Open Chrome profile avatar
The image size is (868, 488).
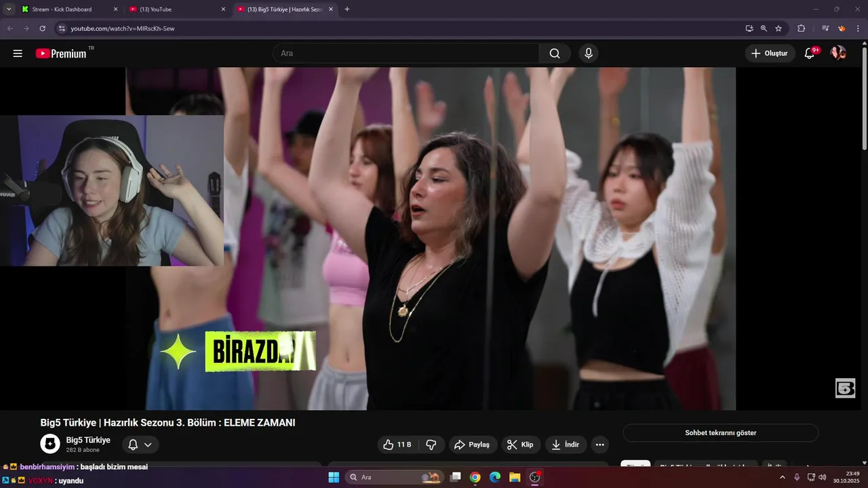[x=842, y=28]
